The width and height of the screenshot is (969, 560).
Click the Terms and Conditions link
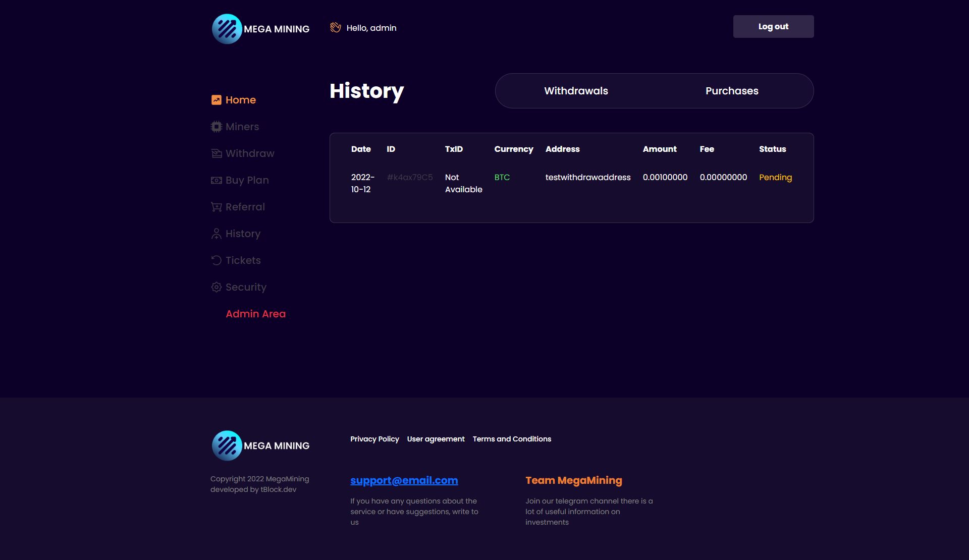tap(512, 440)
